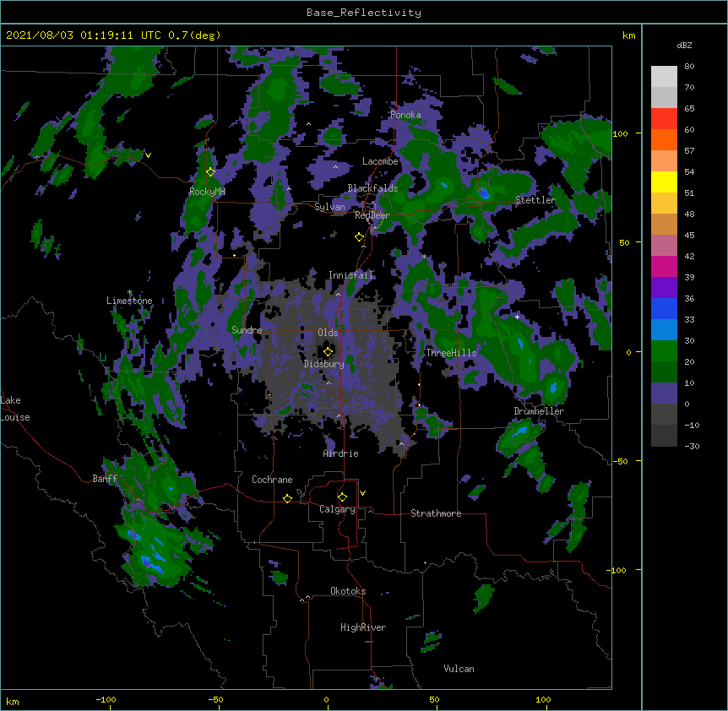
Task: Click the yellow diamond marker below Cochrane
Action: [287, 498]
